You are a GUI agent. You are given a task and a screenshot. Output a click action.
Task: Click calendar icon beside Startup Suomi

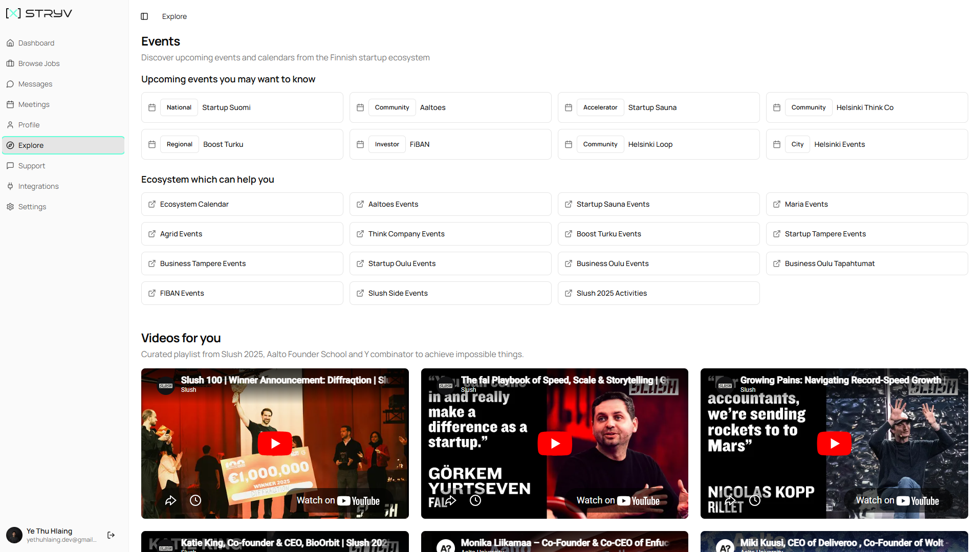point(152,107)
